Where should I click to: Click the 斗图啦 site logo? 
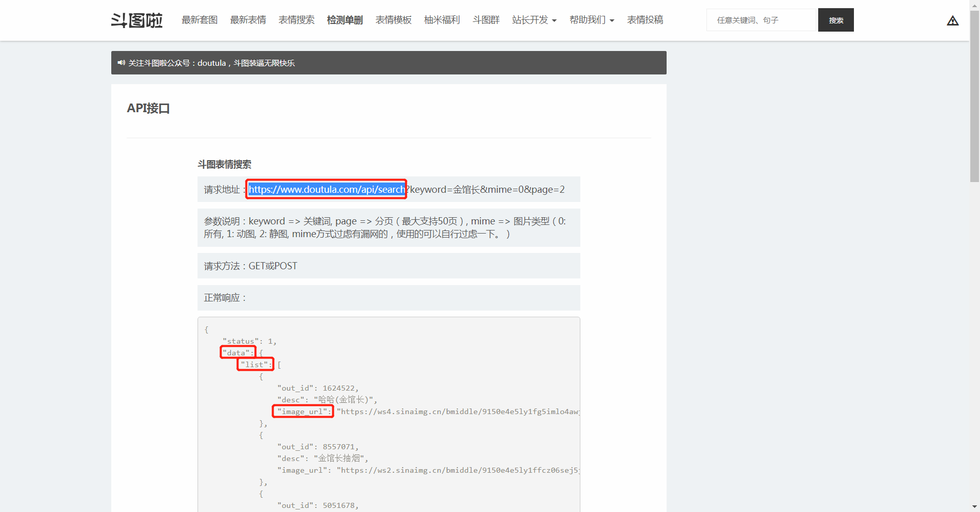point(137,20)
